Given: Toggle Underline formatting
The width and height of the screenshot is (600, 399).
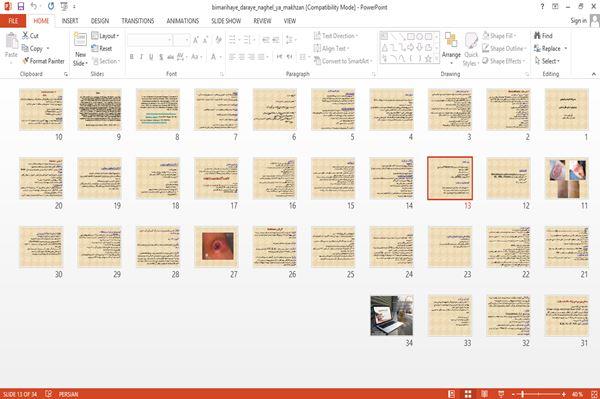Looking at the screenshot, I should pyautogui.click(x=151, y=57).
